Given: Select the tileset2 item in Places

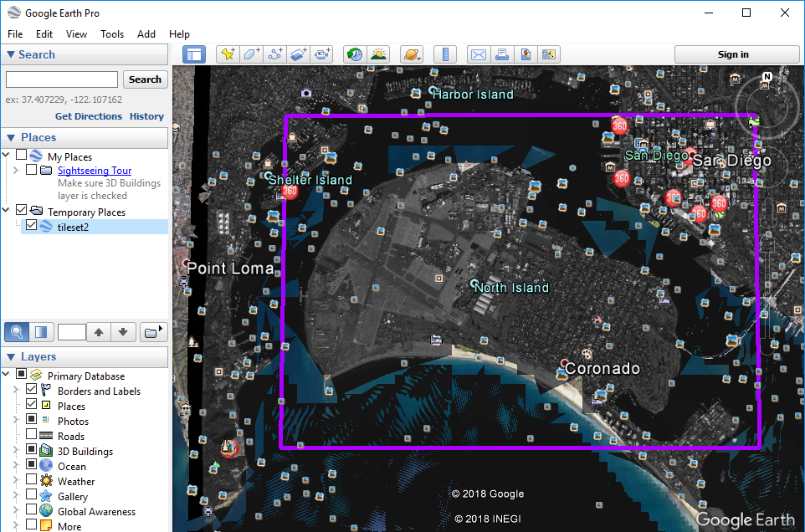Looking at the screenshot, I should [73, 227].
